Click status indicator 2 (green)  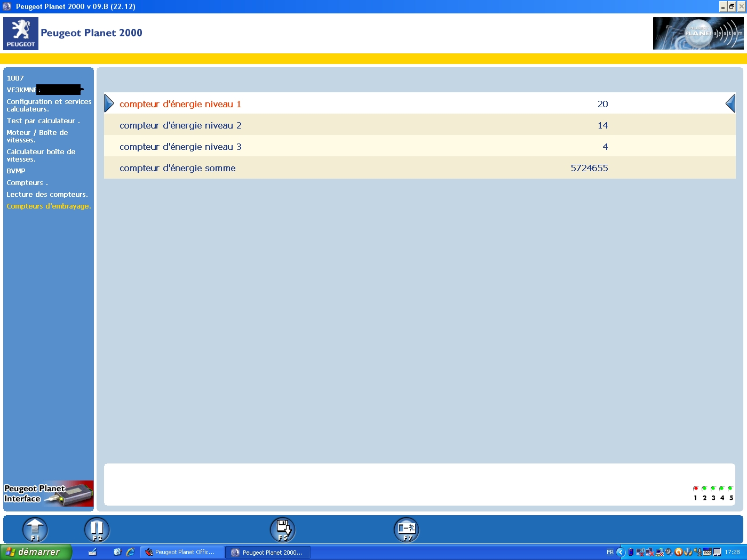coord(704,488)
